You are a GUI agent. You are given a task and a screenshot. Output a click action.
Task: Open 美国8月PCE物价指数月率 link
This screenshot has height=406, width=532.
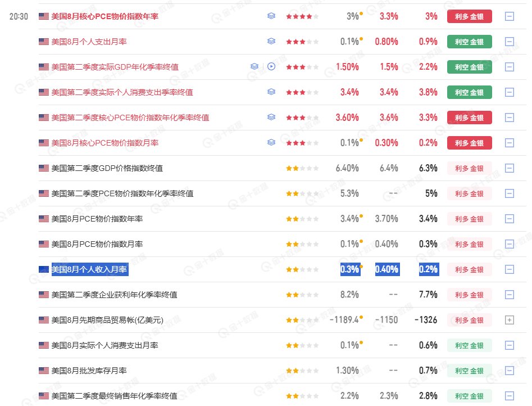[x=97, y=244]
